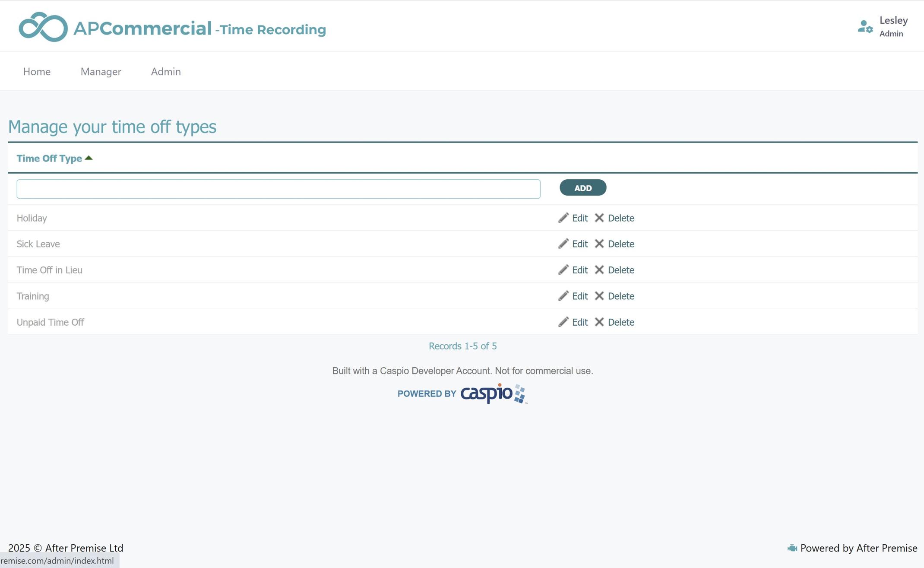Click the pencil icon for Unpaid Time Off

click(563, 322)
